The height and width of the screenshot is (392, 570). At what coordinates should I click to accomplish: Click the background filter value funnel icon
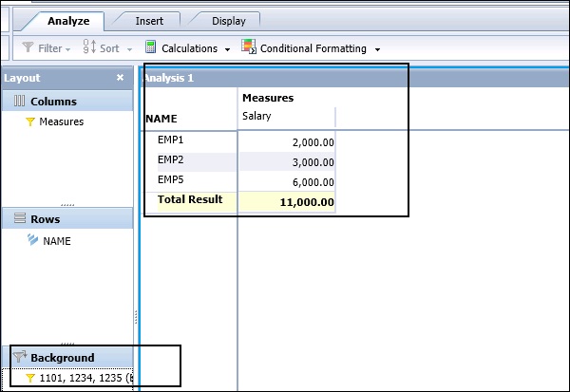[x=30, y=378]
